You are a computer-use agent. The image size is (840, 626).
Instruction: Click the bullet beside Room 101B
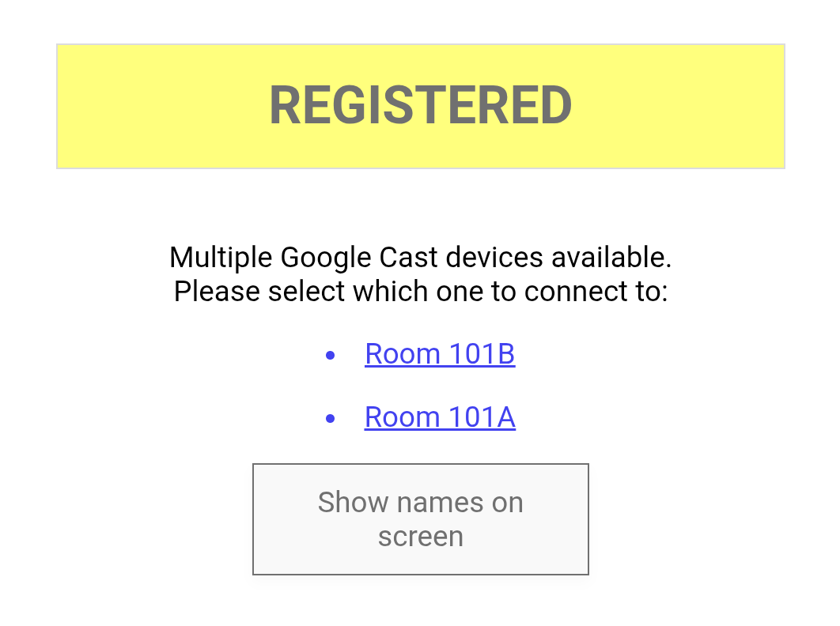[331, 356]
